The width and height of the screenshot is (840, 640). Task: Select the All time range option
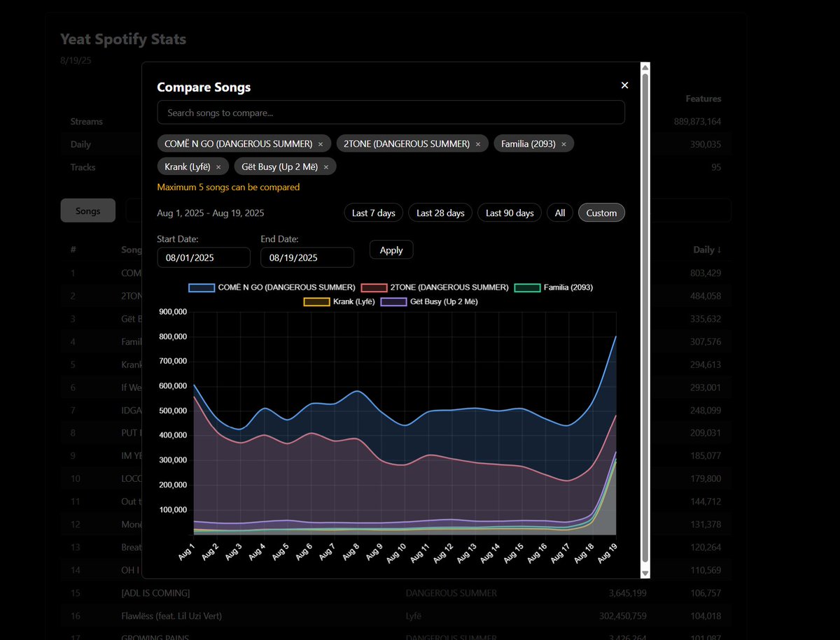[x=559, y=212]
